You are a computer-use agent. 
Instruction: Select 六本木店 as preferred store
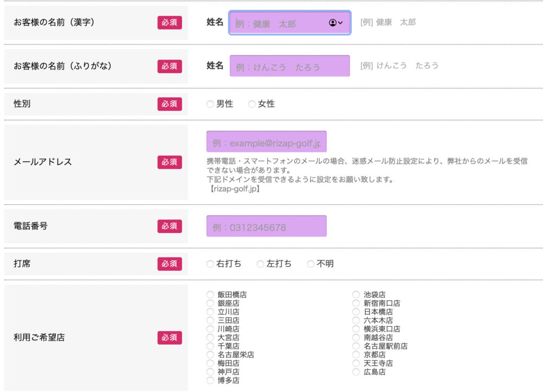(356, 320)
